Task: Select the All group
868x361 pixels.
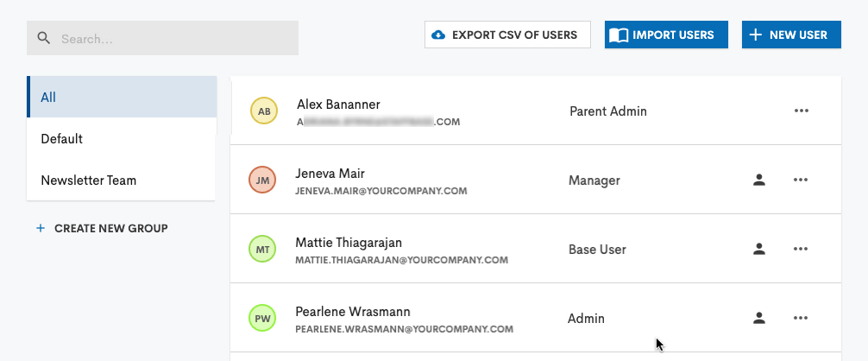Action: tap(122, 97)
